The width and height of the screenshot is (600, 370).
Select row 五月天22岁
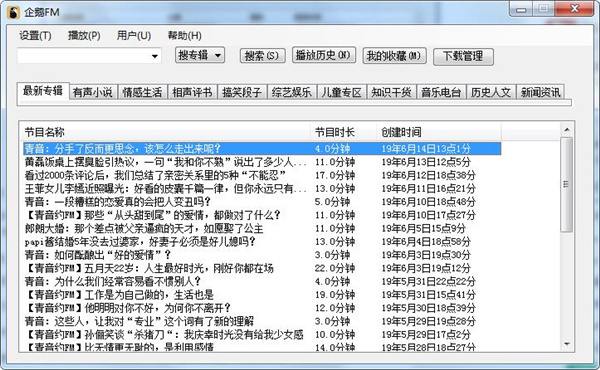click(x=262, y=268)
